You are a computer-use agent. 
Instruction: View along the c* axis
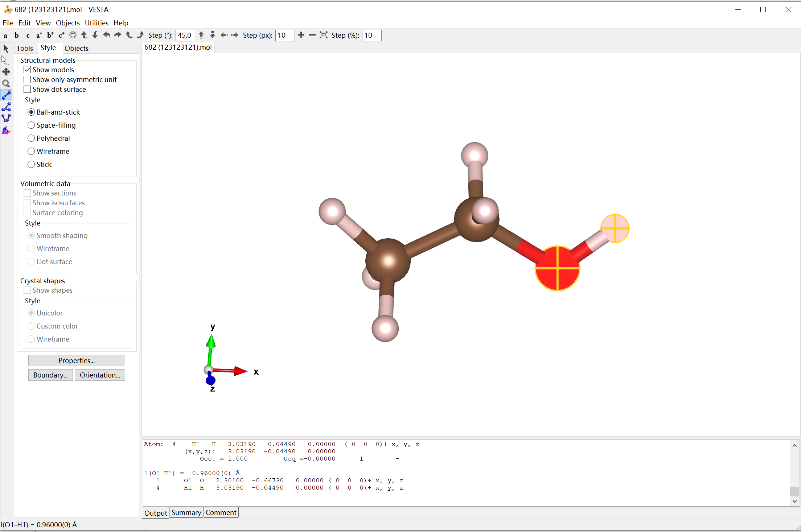coord(61,35)
